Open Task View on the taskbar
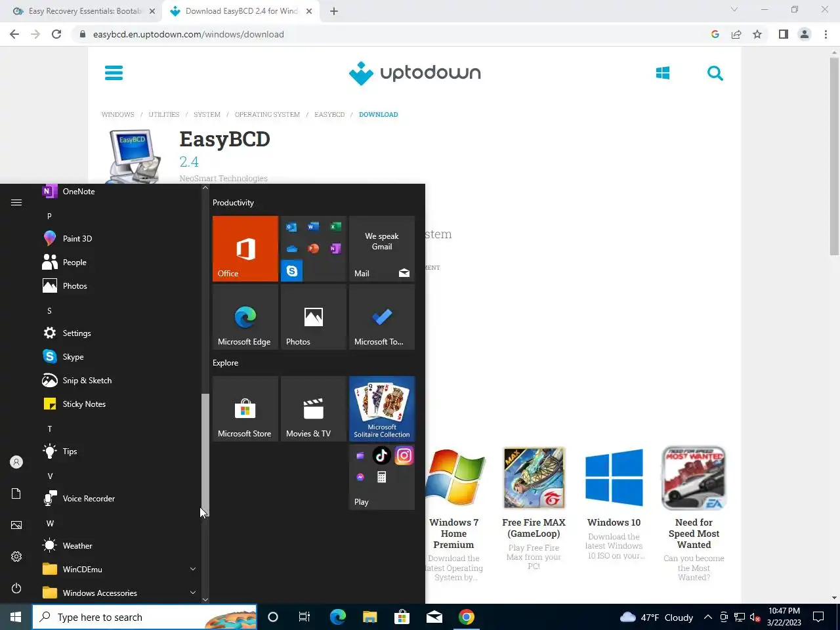The height and width of the screenshot is (630, 840). click(x=304, y=617)
